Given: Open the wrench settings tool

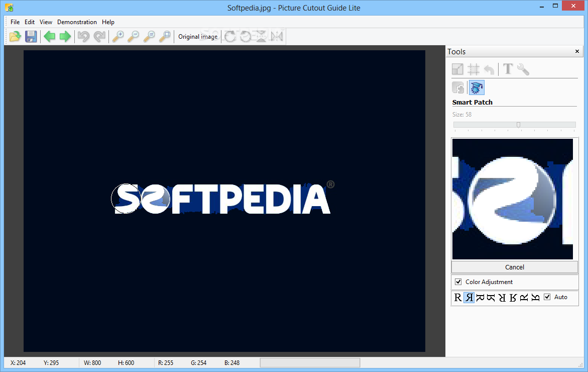Looking at the screenshot, I should click(523, 69).
